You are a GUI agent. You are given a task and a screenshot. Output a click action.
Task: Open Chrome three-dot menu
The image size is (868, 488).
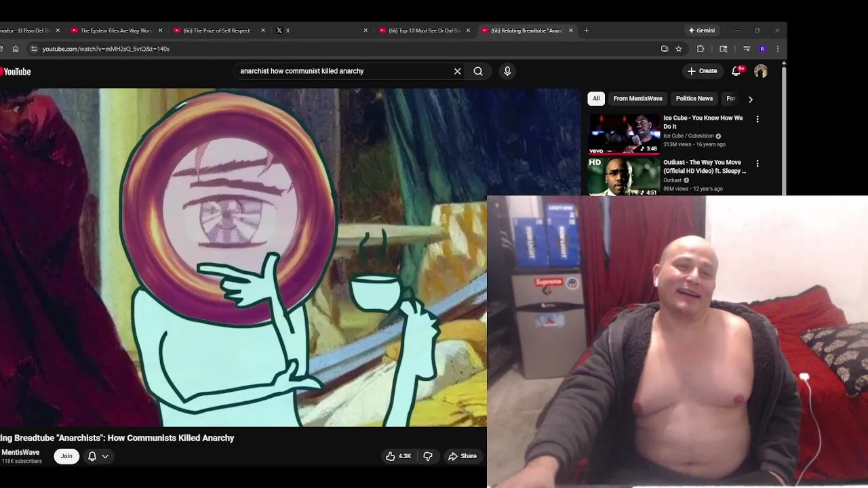point(778,49)
